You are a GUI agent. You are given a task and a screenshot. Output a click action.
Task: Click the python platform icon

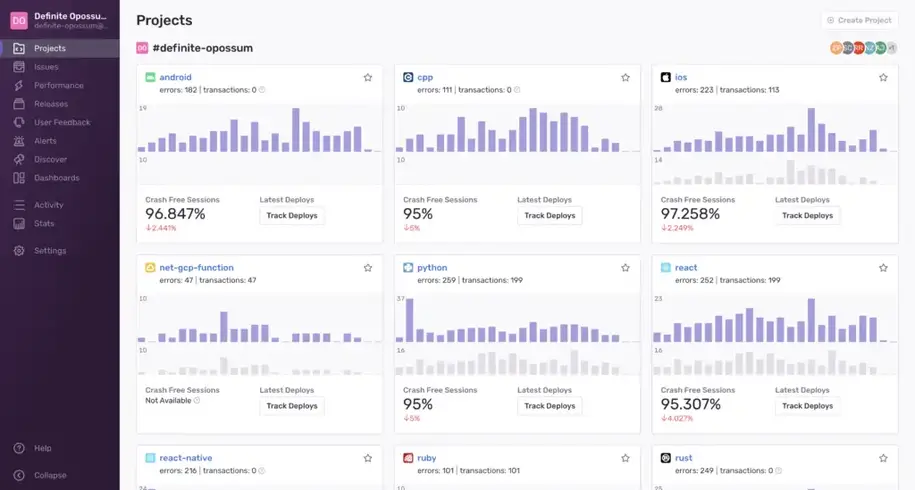(408, 268)
